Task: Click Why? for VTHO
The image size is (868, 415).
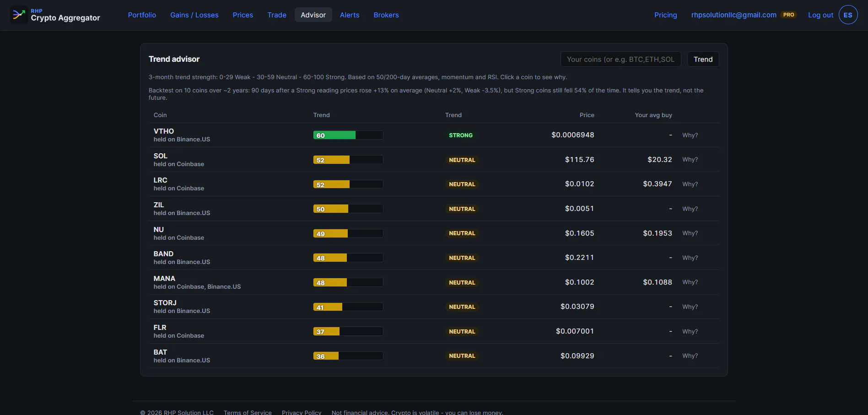Action: (x=690, y=135)
